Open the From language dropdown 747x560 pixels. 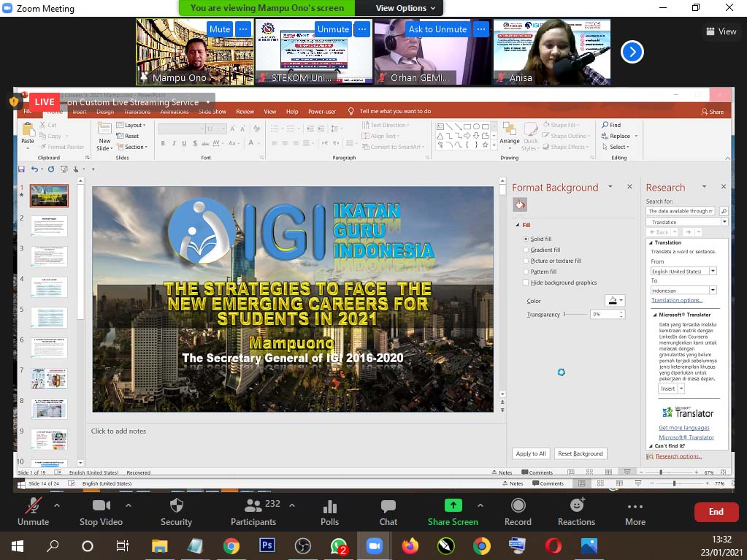[713, 271]
